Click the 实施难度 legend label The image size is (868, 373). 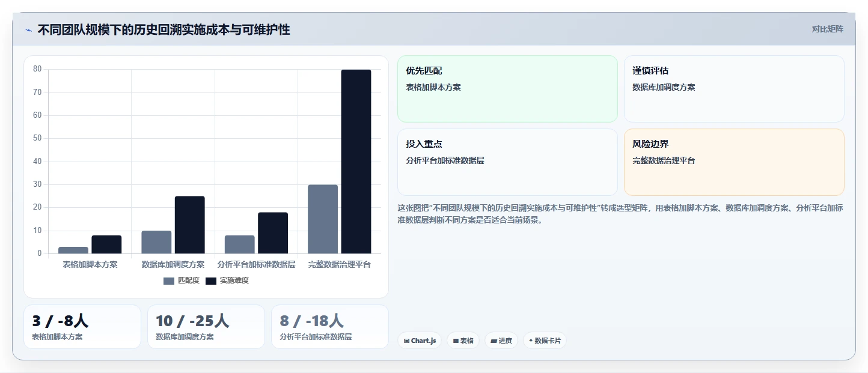[234, 281]
